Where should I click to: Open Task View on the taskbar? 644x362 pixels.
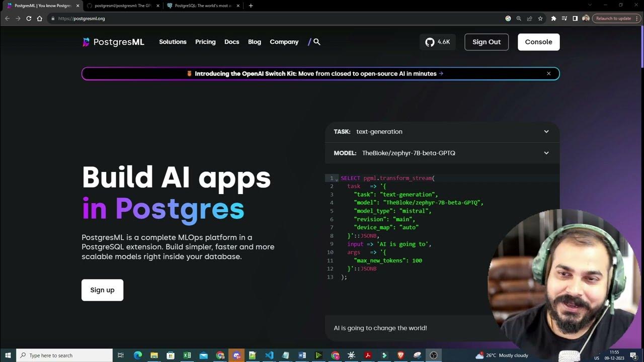121,355
